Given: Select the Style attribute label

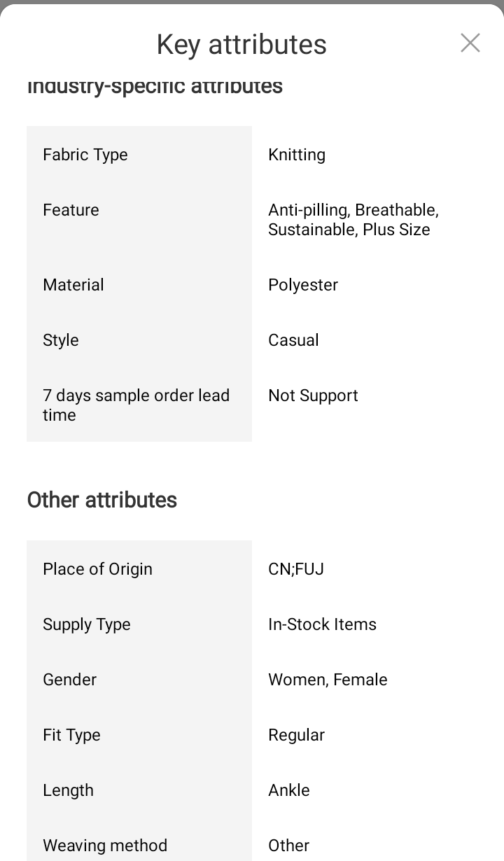Looking at the screenshot, I should pyautogui.click(x=61, y=340).
